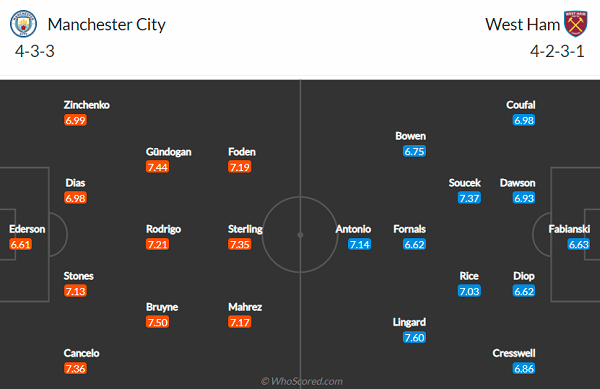The width and height of the screenshot is (600, 389).
Task: Click Cresswell's player name
Action: coord(514,353)
